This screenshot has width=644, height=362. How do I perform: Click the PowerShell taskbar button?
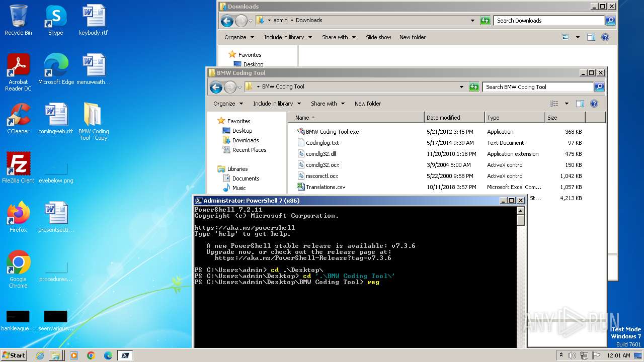[125, 355]
